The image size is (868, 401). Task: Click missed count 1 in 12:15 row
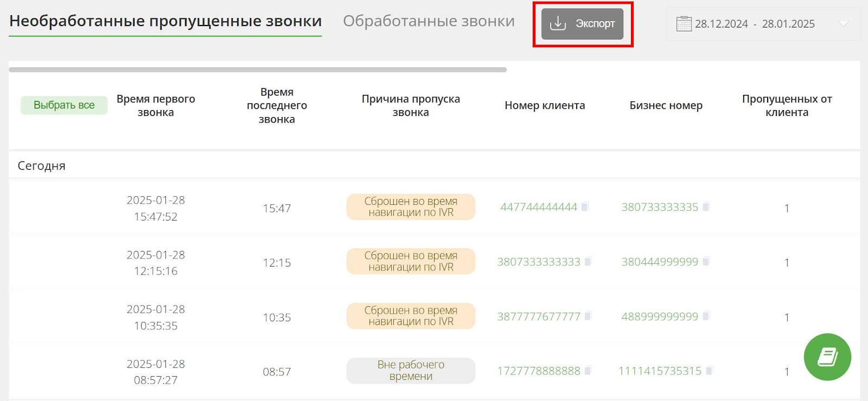(x=787, y=263)
